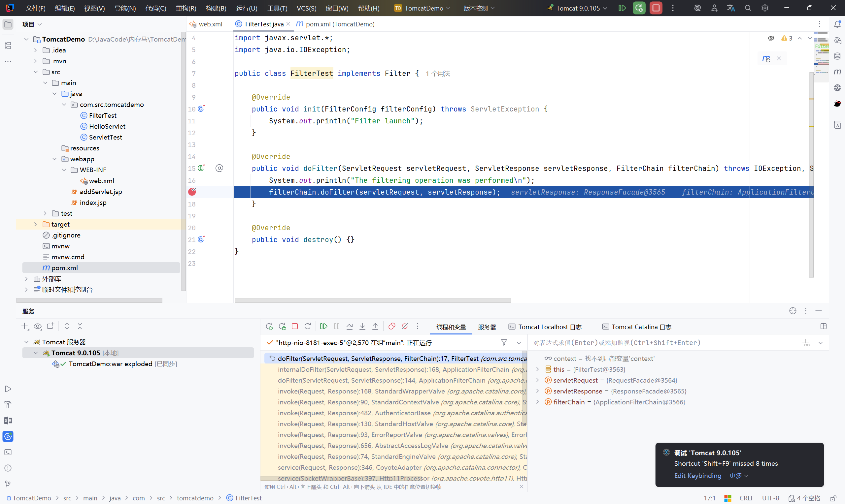Open the 构建(B) menu
The width and height of the screenshot is (845, 504).
point(216,8)
